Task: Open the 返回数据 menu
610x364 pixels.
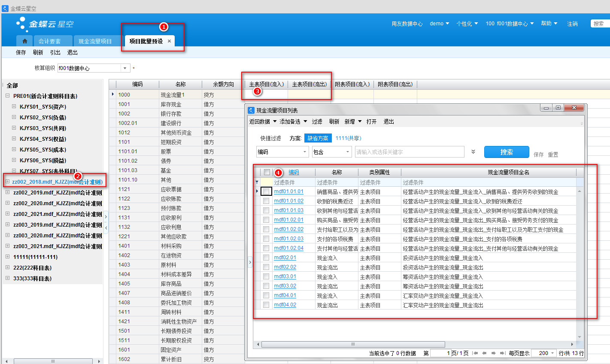Action: pyautogui.click(x=263, y=121)
